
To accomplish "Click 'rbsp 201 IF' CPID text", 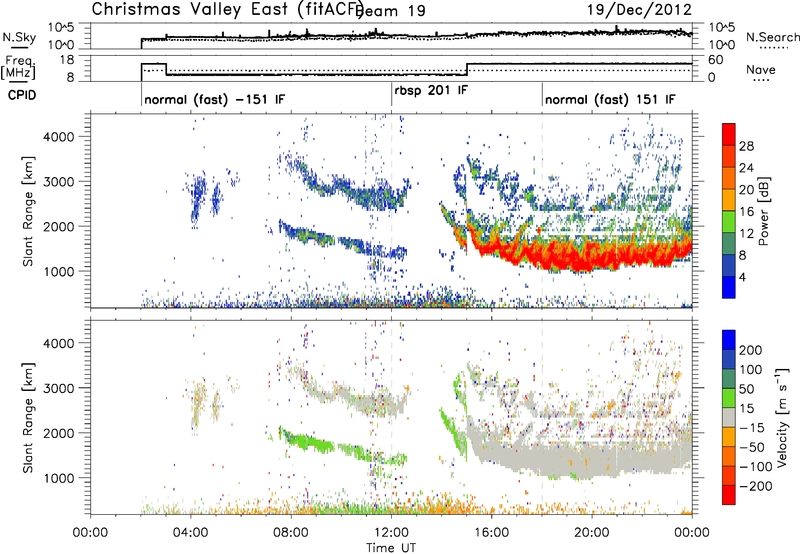I will tap(431, 90).
